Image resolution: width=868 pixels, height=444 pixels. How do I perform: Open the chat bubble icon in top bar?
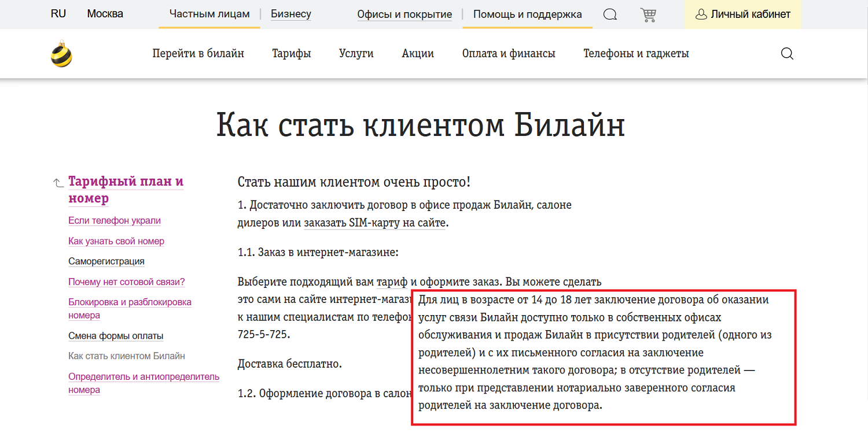[x=610, y=14]
